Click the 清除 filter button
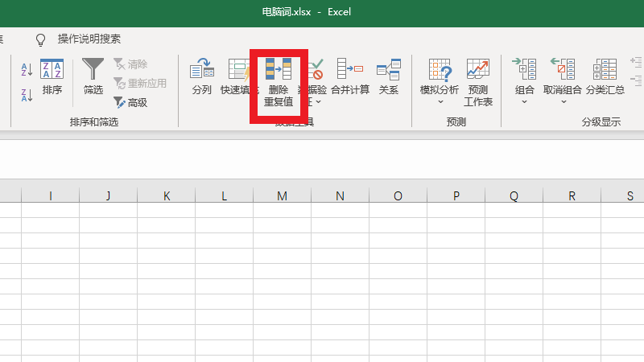Image resolution: width=644 pixels, height=362 pixels. point(130,64)
